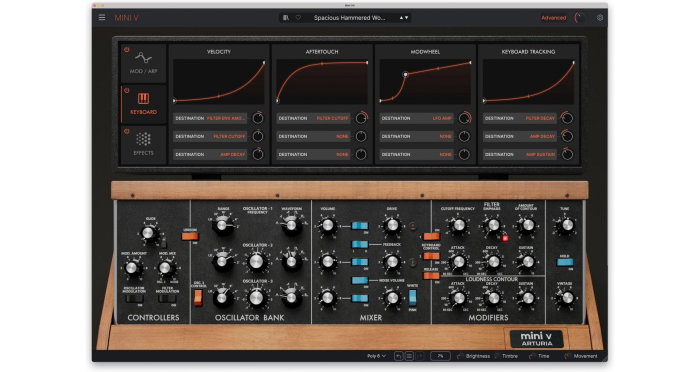Select the KEYBOARD tab
The image size is (700, 372).
[143, 104]
